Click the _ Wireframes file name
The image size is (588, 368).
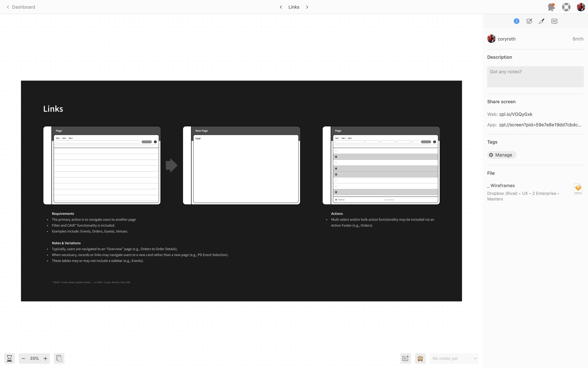(x=501, y=186)
